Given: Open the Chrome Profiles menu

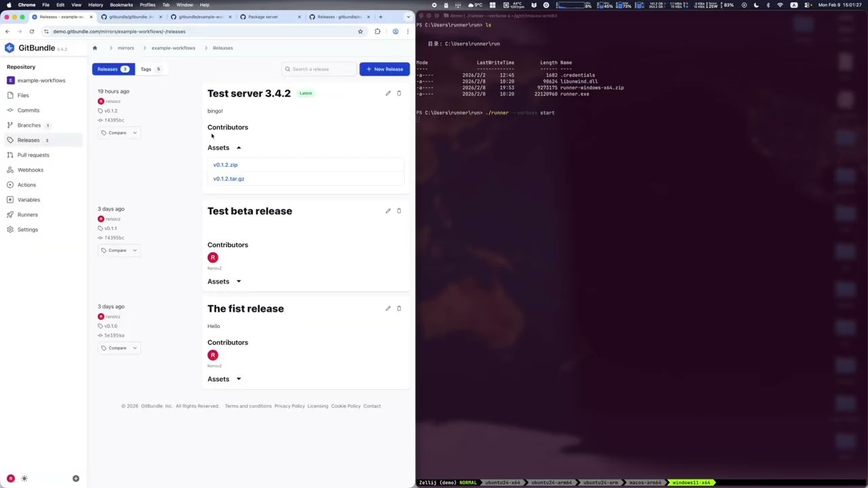Looking at the screenshot, I should pyautogui.click(x=147, y=5).
